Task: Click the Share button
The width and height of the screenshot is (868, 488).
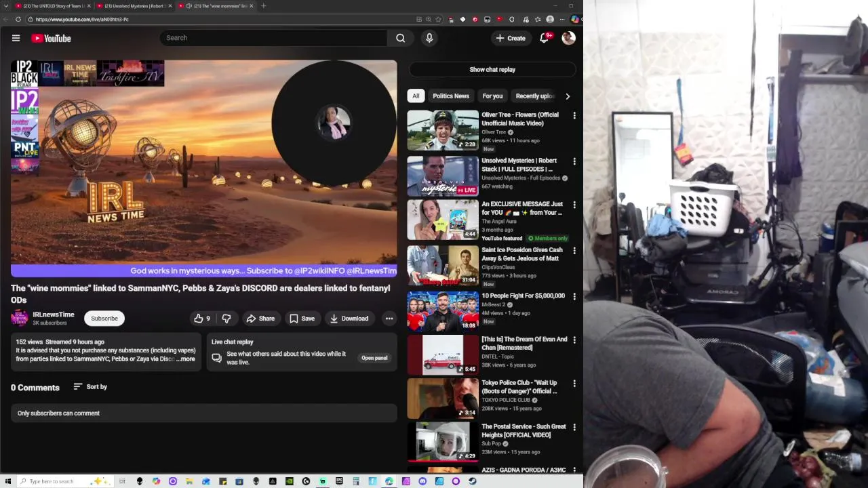Action: click(260, 319)
